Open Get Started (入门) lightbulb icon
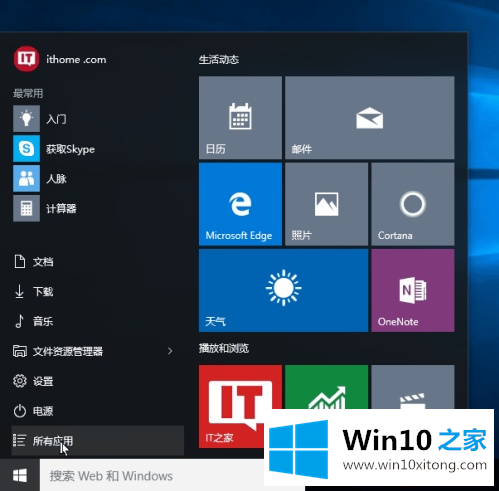The height and width of the screenshot is (491, 499). pyautogui.click(x=26, y=118)
